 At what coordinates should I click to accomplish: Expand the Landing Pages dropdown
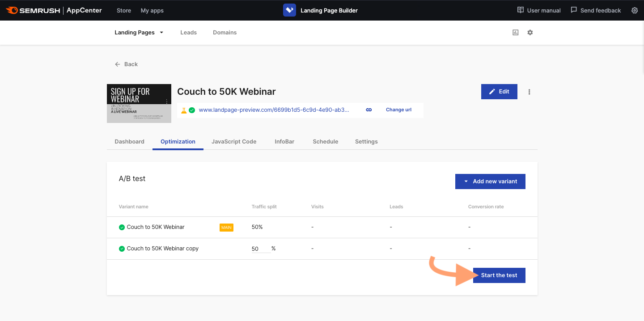pyautogui.click(x=162, y=32)
